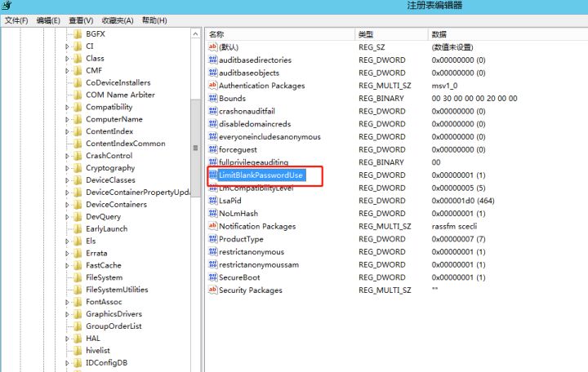Click the ProductType DWORD icon

pyautogui.click(x=212, y=239)
